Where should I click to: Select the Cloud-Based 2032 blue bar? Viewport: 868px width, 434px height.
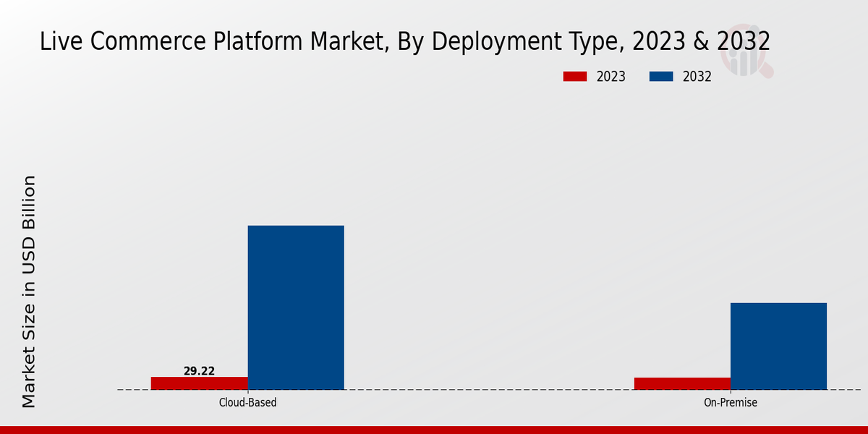296,307
